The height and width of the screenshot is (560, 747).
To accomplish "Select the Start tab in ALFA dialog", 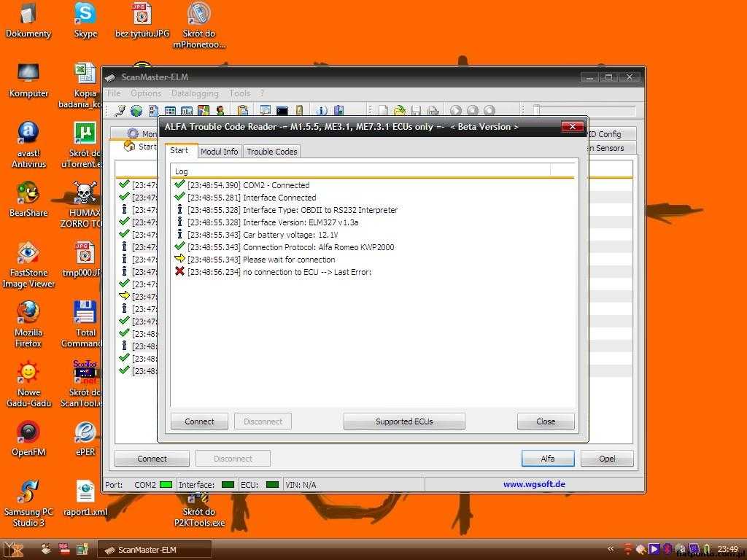I will [x=179, y=150].
